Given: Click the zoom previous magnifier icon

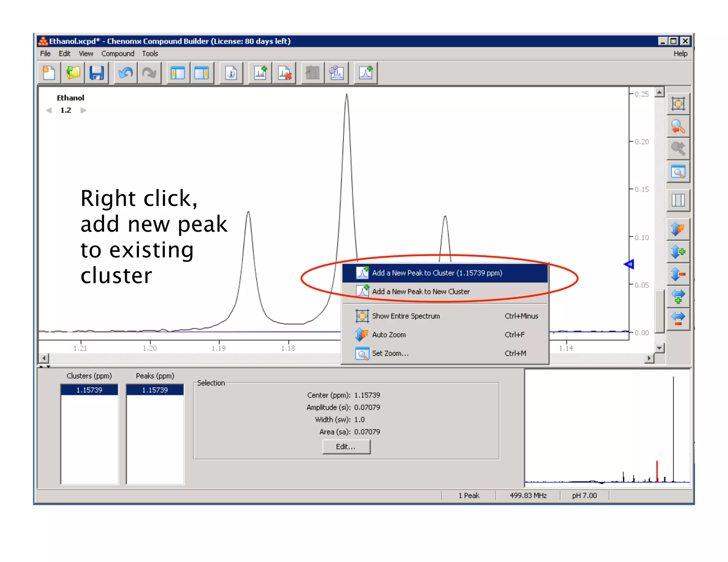Looking at the screenshot, I should click(678, 126).
